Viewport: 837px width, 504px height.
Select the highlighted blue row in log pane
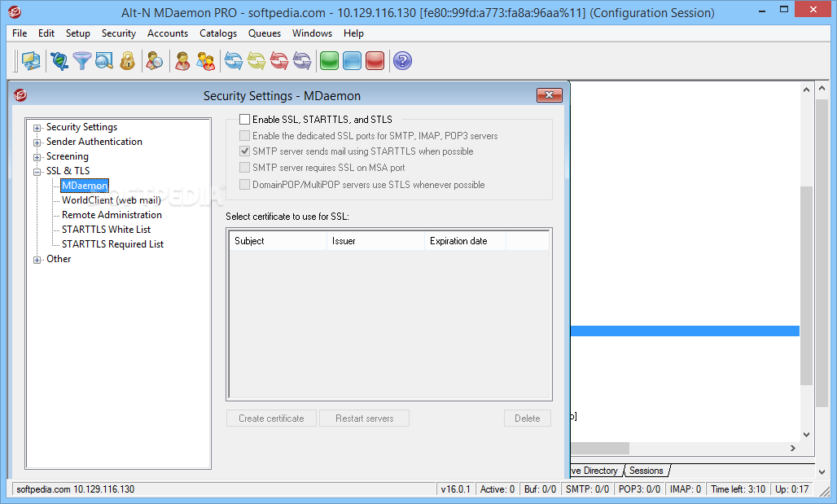point(685,331)
